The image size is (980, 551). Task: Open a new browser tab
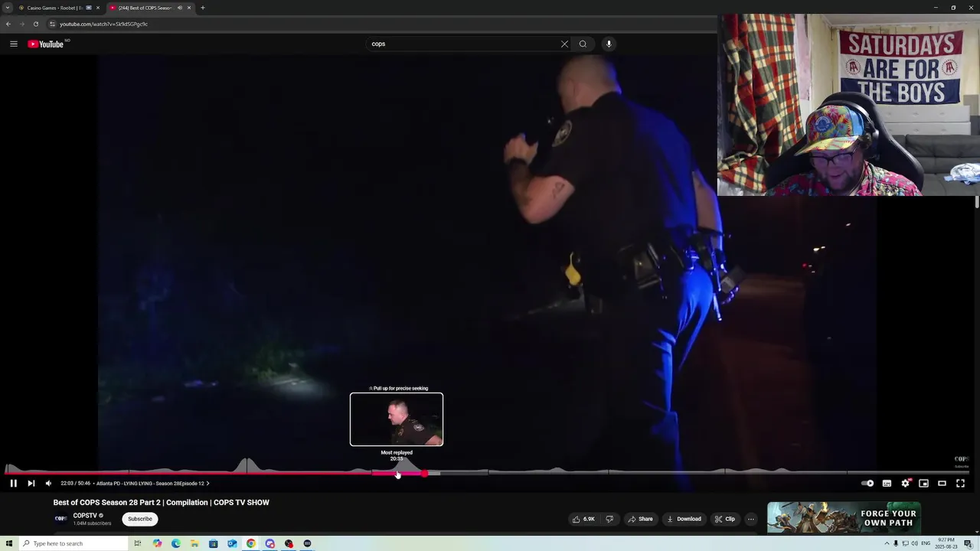pyautogui.click(x=202, y=8)
